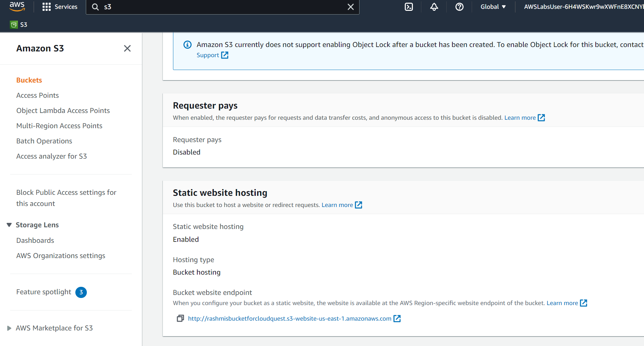Click the Feature spotlight badge showing 3
The height and width of the screenshot is (346, 644).
pos(81,292)
